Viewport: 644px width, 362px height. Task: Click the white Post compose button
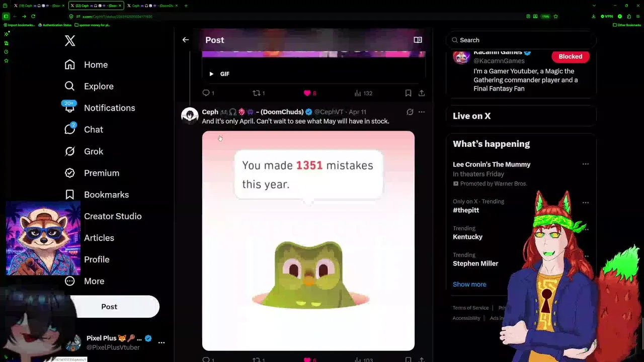pos(109,306)
